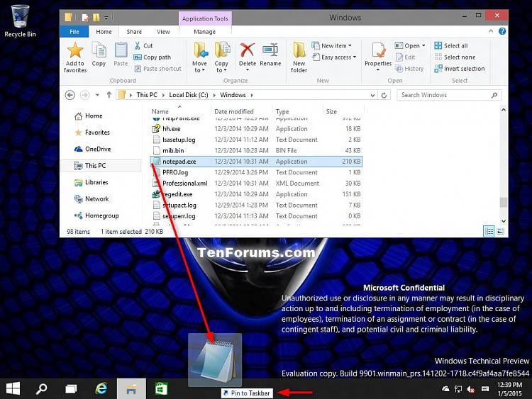
Task: Click Invert selection in ribbon
Action: click(460, 69)
